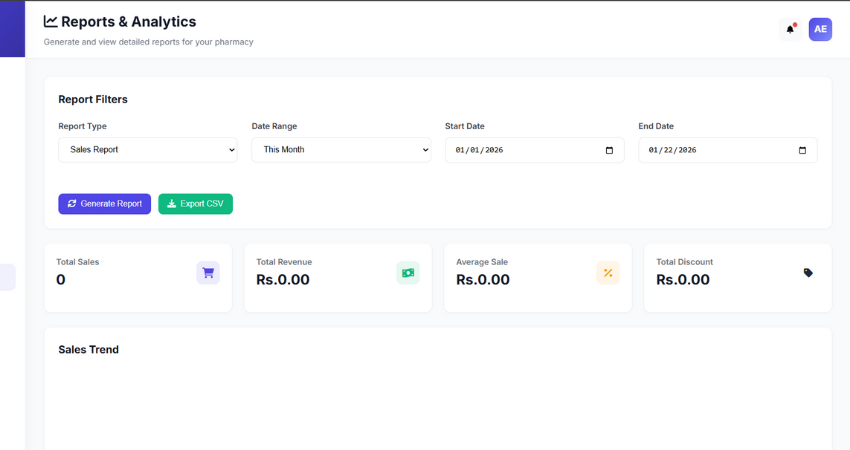Click the download icon in Export CSV

(172, 204)
